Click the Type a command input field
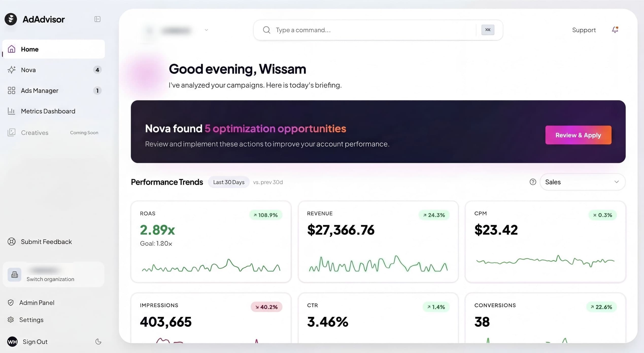Screen dimensions: 644x353 [330, 30]
